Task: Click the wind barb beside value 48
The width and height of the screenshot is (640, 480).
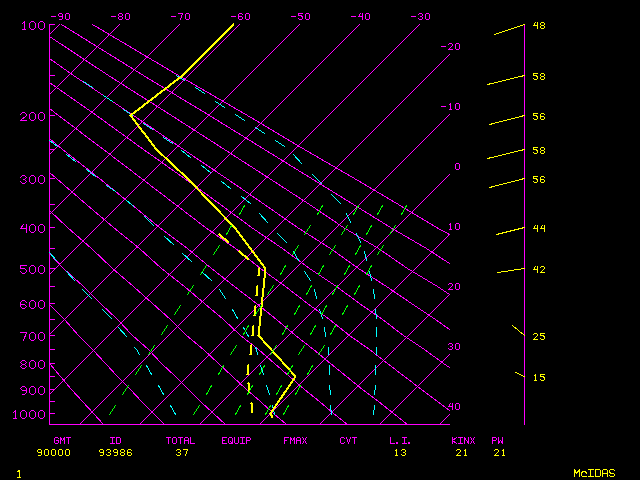Action: click(509, 30)
